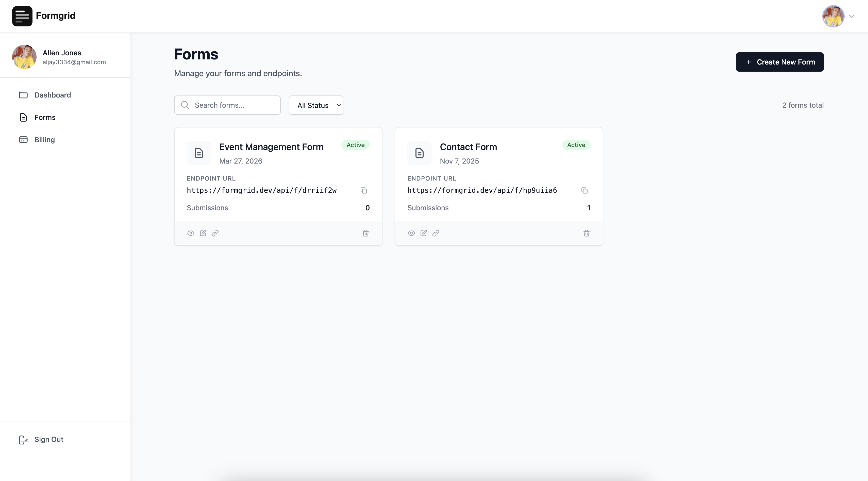Delete the Event Management Form

pos(365,233)
